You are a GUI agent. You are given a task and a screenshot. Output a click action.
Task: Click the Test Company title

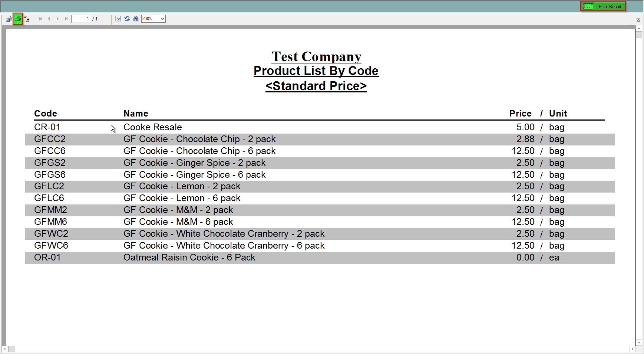point(316,57)
